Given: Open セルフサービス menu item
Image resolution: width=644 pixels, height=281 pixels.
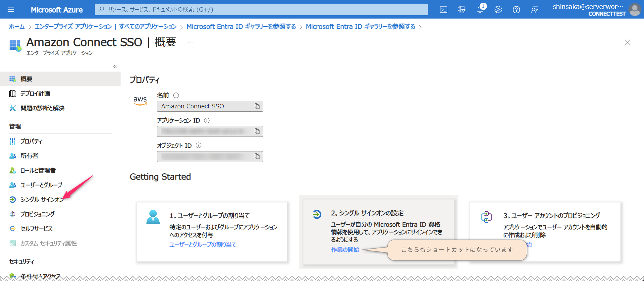Looking at the screenshot, I should [x=60, y=229].
